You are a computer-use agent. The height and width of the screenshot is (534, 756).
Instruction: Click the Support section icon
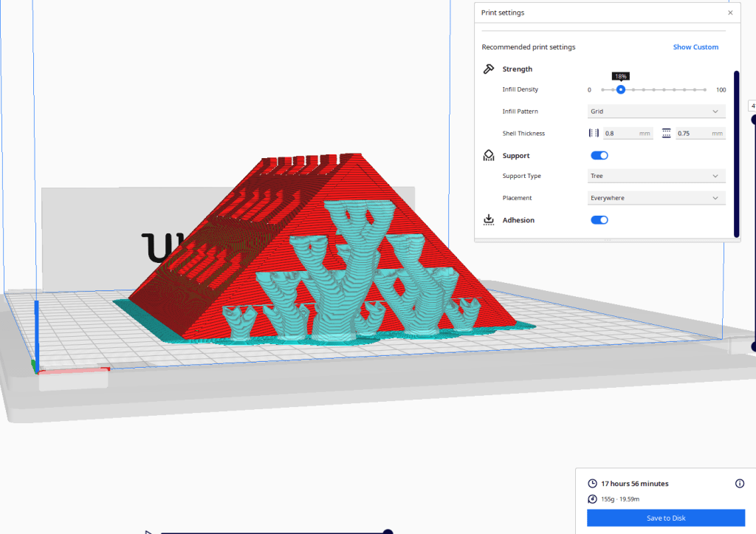tap(489, 156)
